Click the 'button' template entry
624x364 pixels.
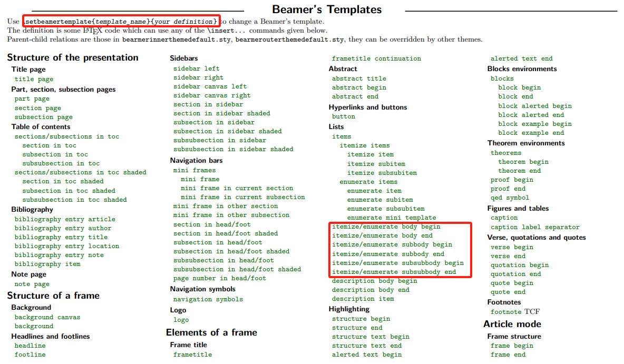coord(344,116)
